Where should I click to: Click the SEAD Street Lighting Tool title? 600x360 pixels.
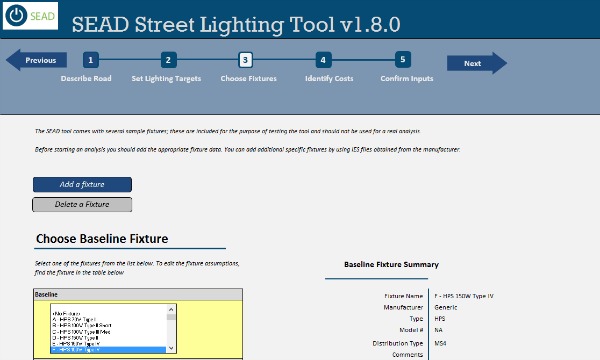coord(236,24)
